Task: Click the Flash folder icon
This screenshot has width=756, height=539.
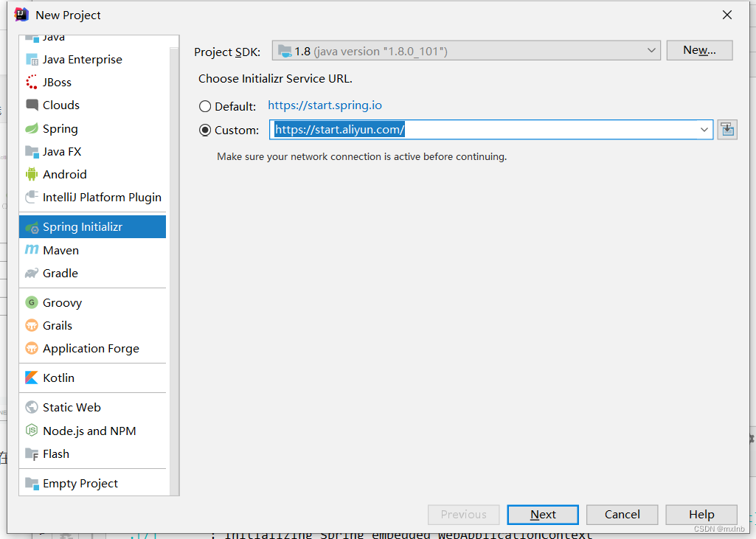Action: pyautogui.click(x=32, y=453)
